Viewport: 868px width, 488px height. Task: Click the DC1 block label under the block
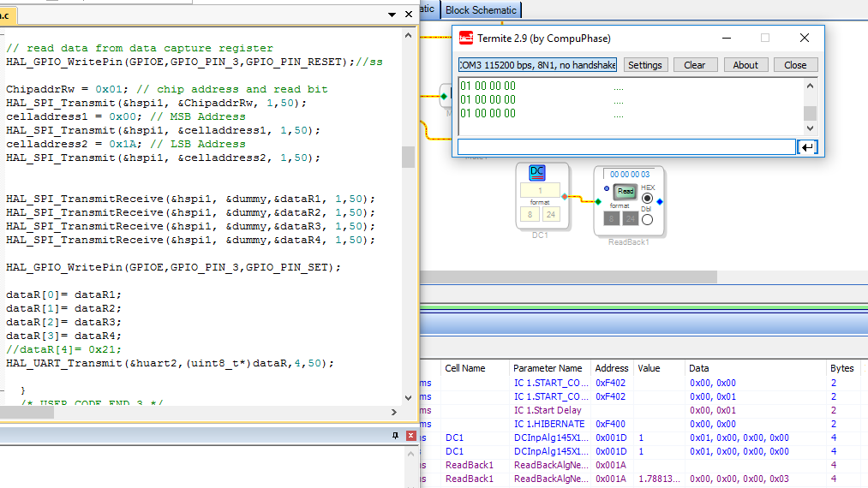(x=540, y=235)
